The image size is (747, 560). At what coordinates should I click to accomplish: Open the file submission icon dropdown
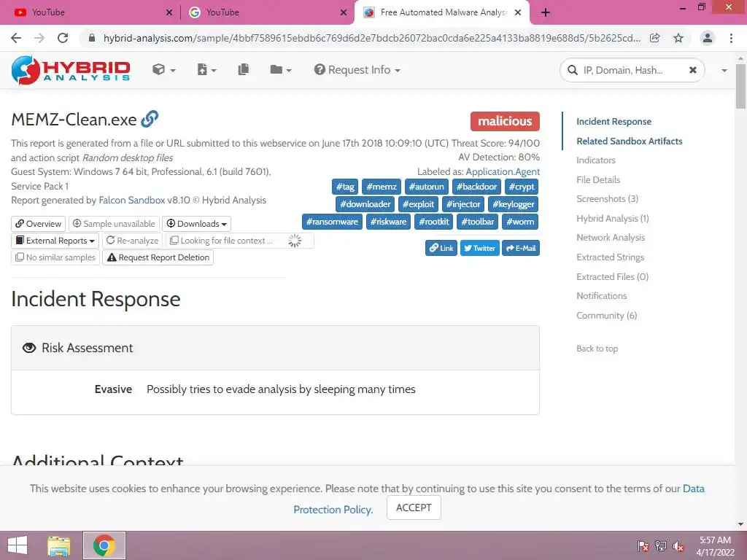click(x=206, y=70)
